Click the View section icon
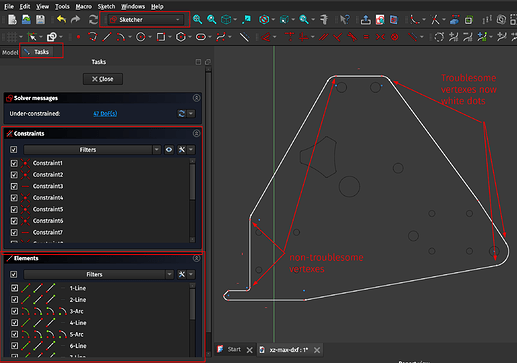 click(x=394, y=20)
